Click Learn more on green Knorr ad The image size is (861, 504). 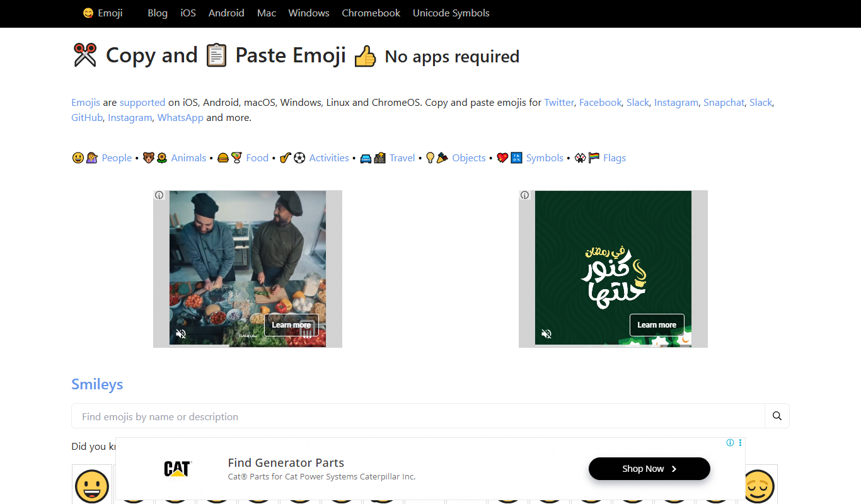[x=657, y=325]
